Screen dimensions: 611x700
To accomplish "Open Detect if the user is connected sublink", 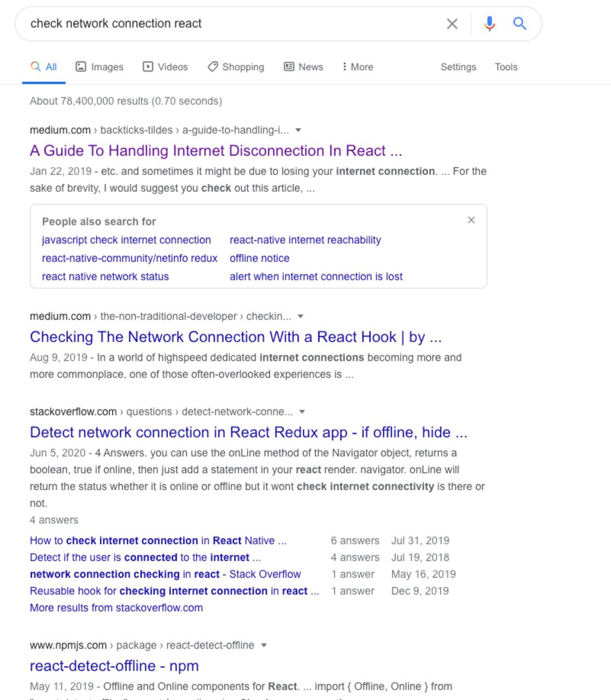I will pos(145,557).
